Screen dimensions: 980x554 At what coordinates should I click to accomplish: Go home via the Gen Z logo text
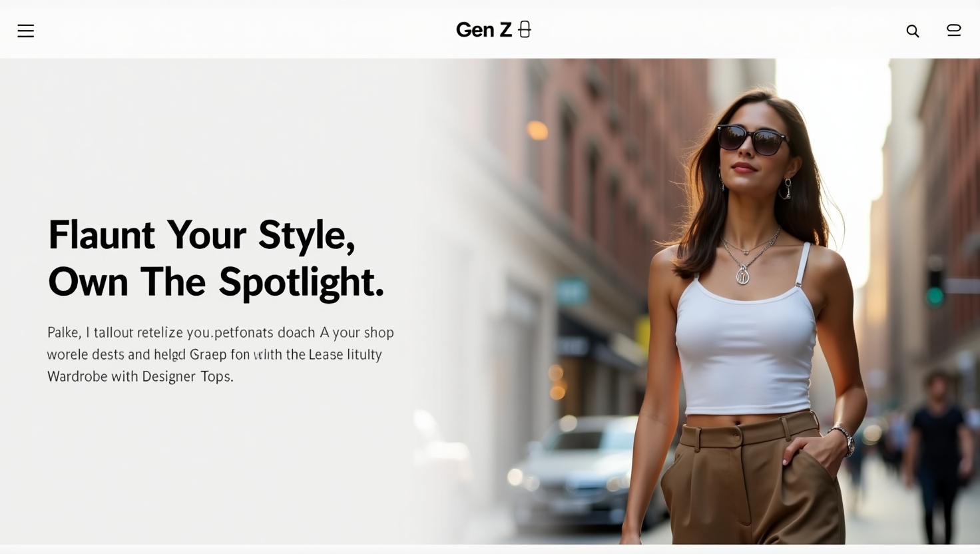coord(484,30)
